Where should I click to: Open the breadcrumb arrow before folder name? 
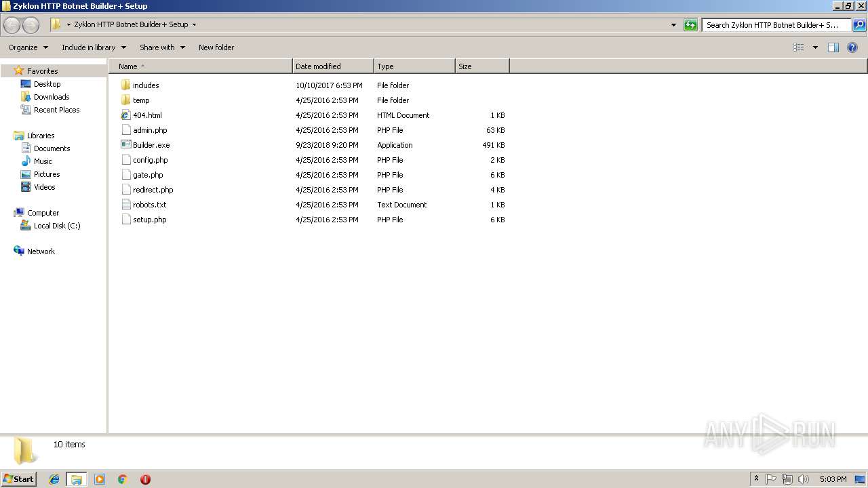68,25
